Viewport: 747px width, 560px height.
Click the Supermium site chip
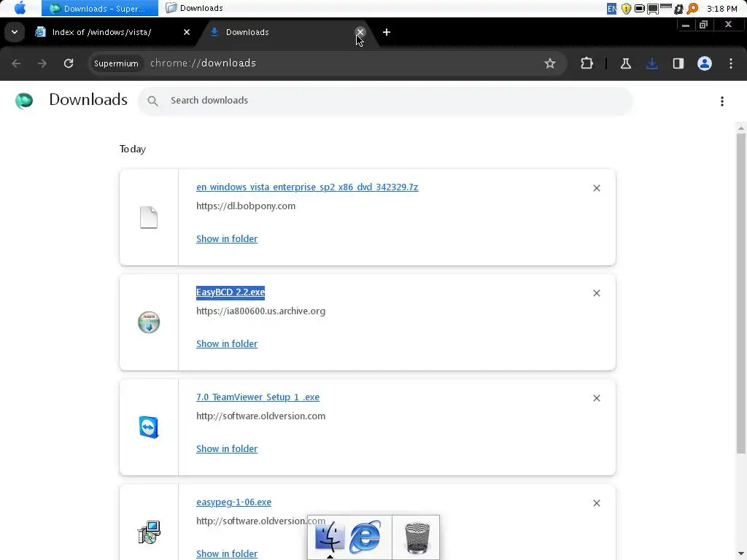coord(116,63)
